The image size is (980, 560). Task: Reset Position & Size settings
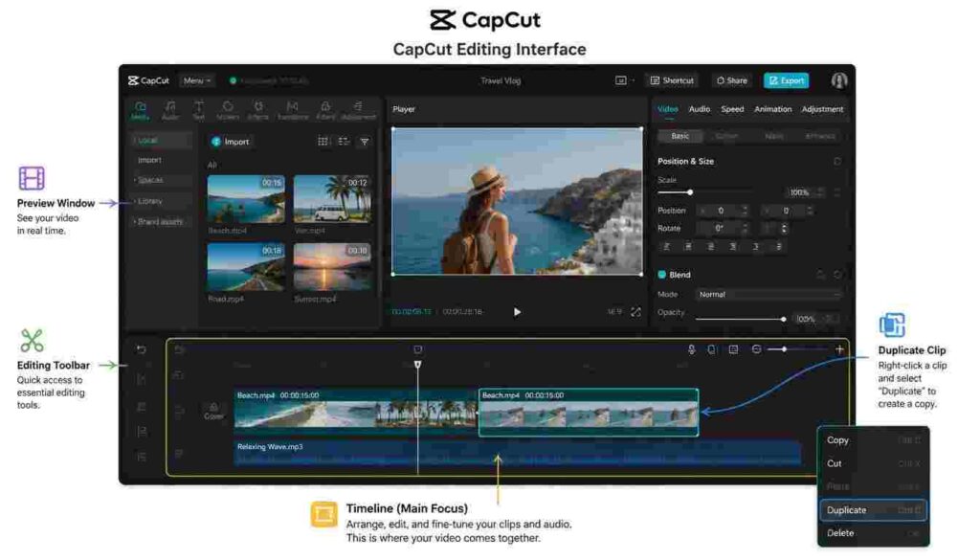pos(837,161)
